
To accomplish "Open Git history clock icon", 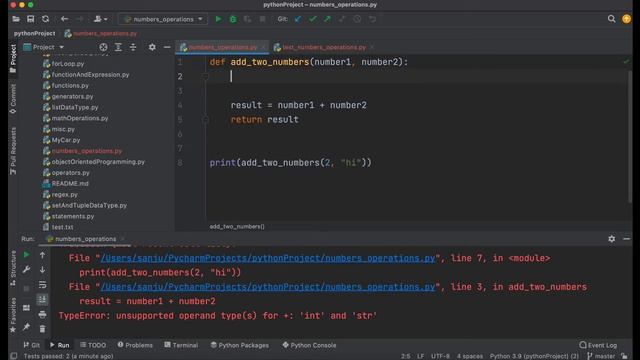I will (357, 19).
